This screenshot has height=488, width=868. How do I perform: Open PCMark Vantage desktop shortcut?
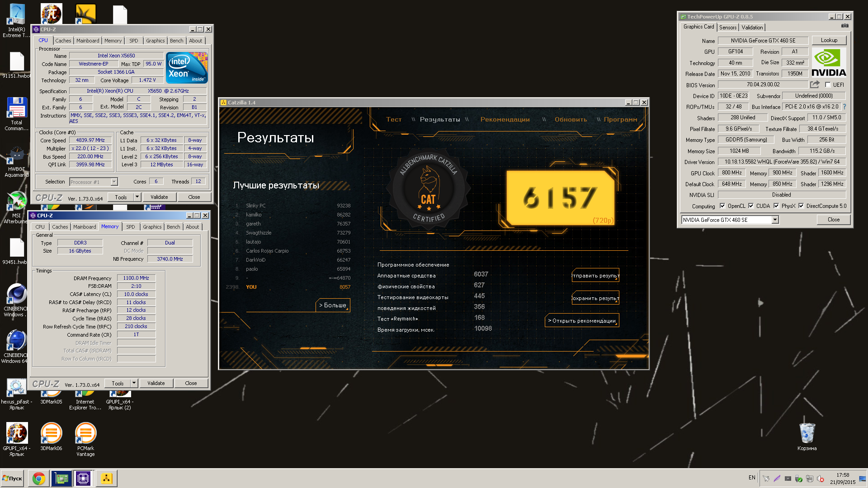[85, 439]
